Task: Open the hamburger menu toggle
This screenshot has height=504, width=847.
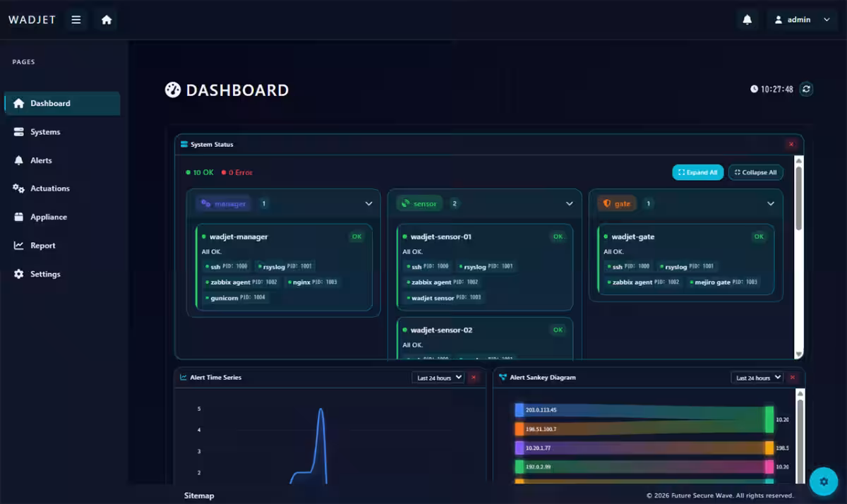Action: [76, 20]
